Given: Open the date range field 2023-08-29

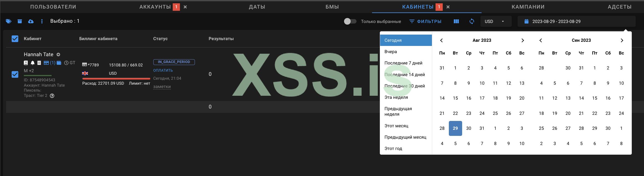Looking at the screenshot, I should [576, 21].
